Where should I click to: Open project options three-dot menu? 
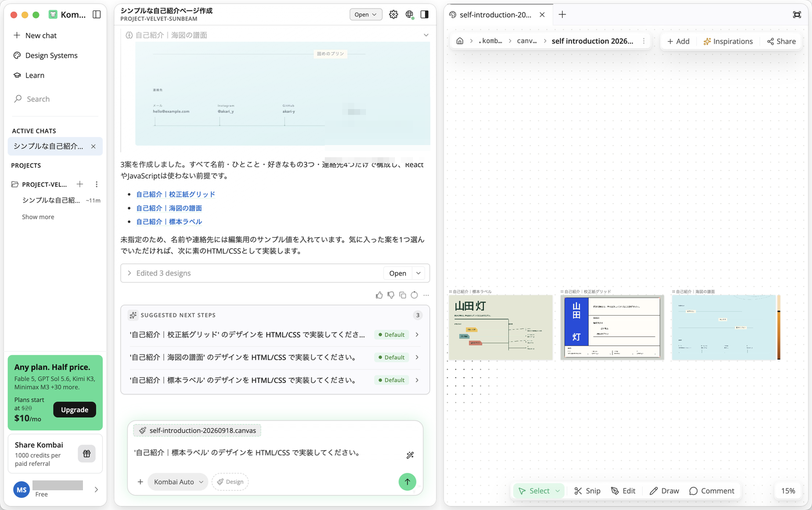96,185
